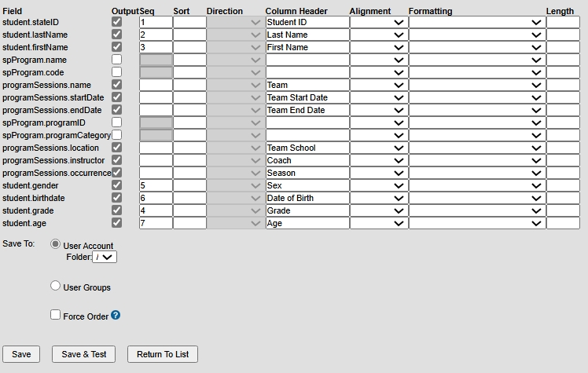Check Output for spProgram.programCategory

tap(116, 135)
